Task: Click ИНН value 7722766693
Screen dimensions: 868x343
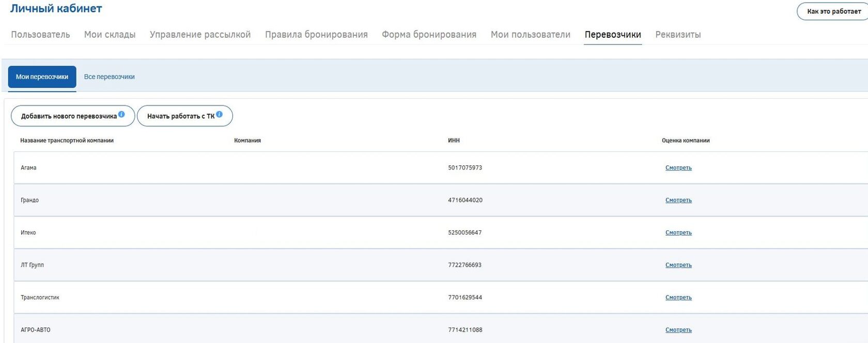Action: pos(464,265)
